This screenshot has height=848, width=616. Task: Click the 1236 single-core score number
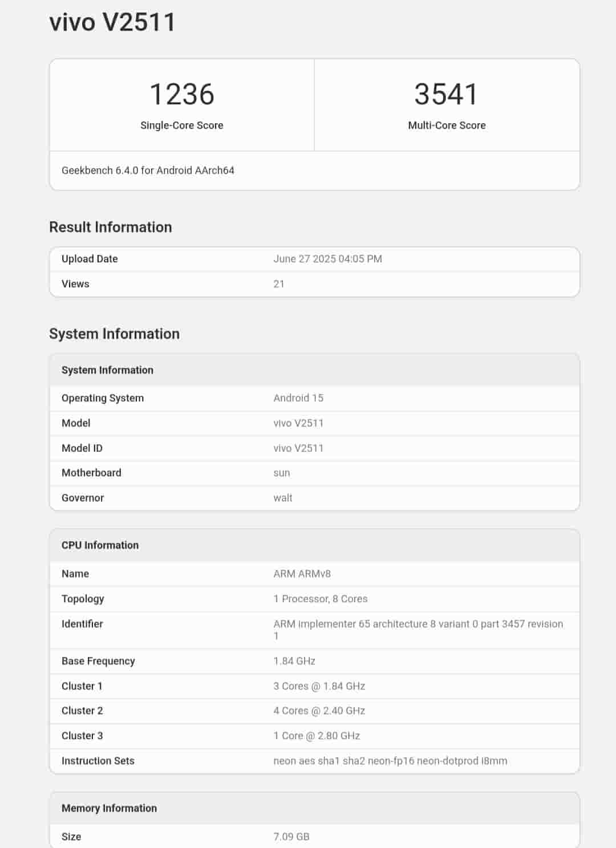181,94
